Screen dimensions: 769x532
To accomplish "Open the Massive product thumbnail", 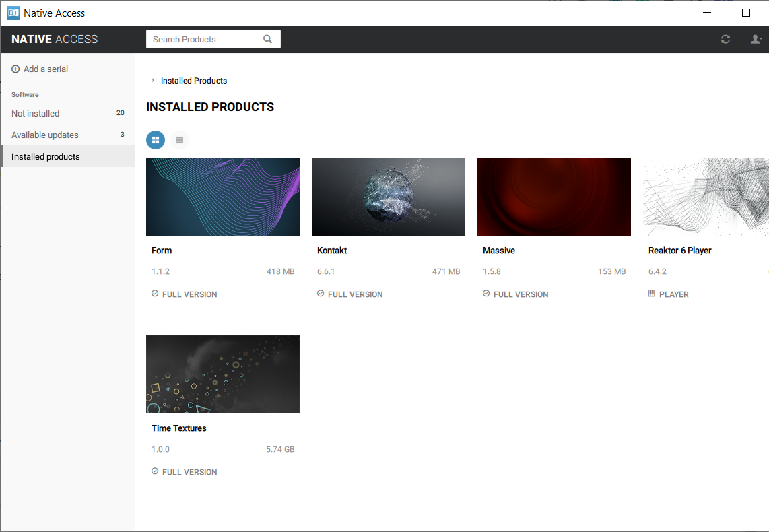I will point(554,197).
